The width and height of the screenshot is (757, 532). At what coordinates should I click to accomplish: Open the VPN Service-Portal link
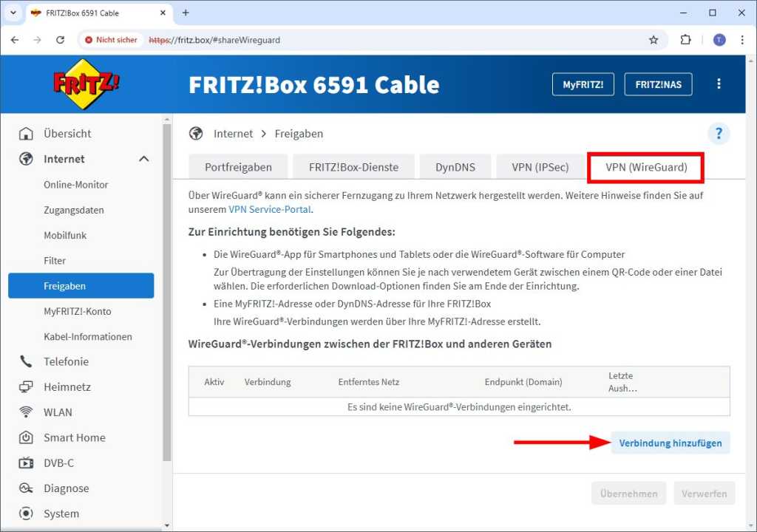(x=269, y=209)
